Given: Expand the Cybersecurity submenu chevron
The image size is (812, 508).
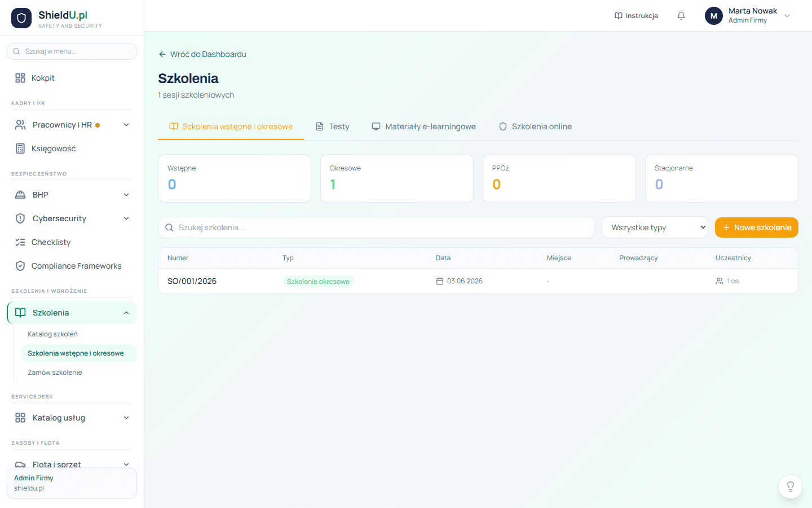Looking at the screenshot, I should click(x=126, y=218).
